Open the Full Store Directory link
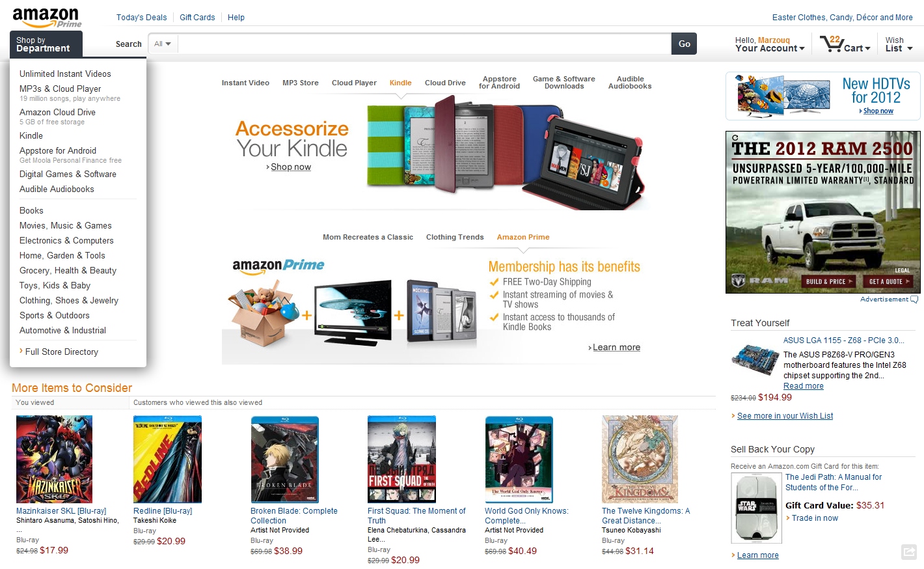The image size is (924, 569). [x=62, y=352]
